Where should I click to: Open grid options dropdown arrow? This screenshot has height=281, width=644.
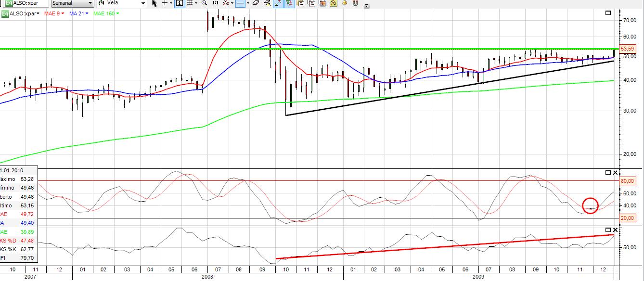(196, 3)
